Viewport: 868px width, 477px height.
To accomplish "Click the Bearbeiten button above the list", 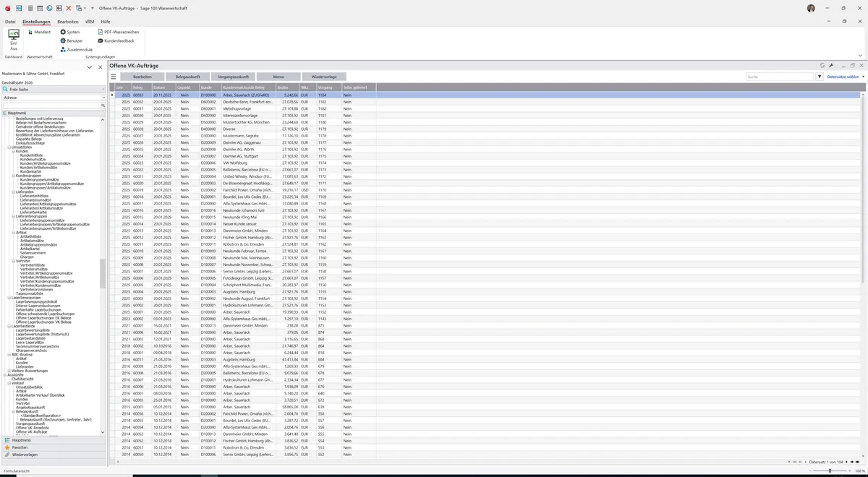I will tap(142, 77).
